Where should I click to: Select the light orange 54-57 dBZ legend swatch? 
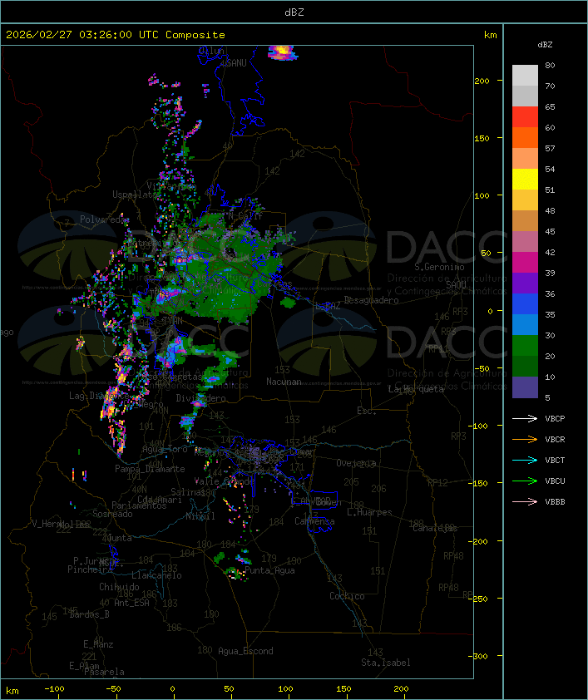(x=525, y=158)
